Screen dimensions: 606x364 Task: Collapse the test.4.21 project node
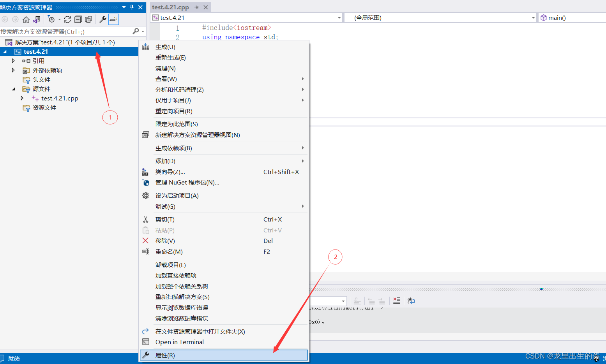5,51
